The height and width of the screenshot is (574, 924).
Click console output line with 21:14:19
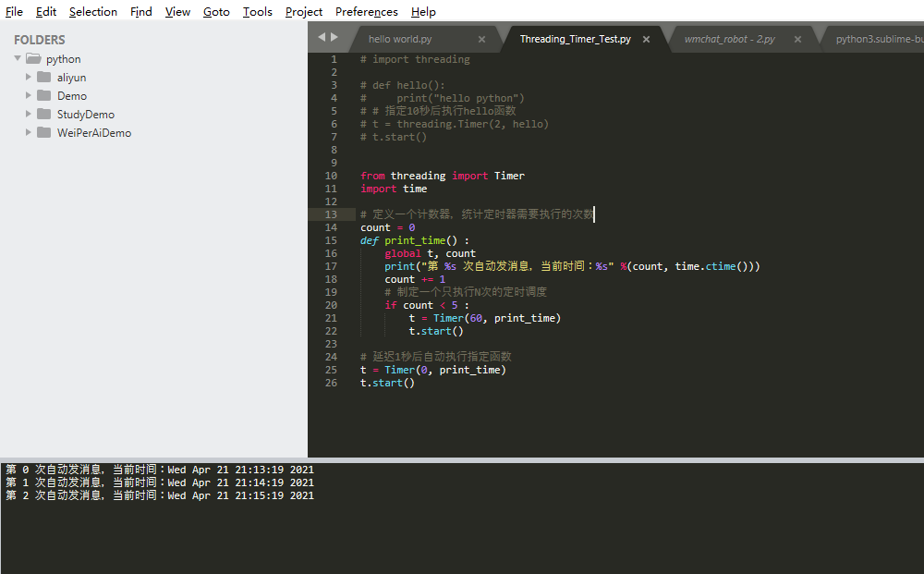click(x=160, y=482)
